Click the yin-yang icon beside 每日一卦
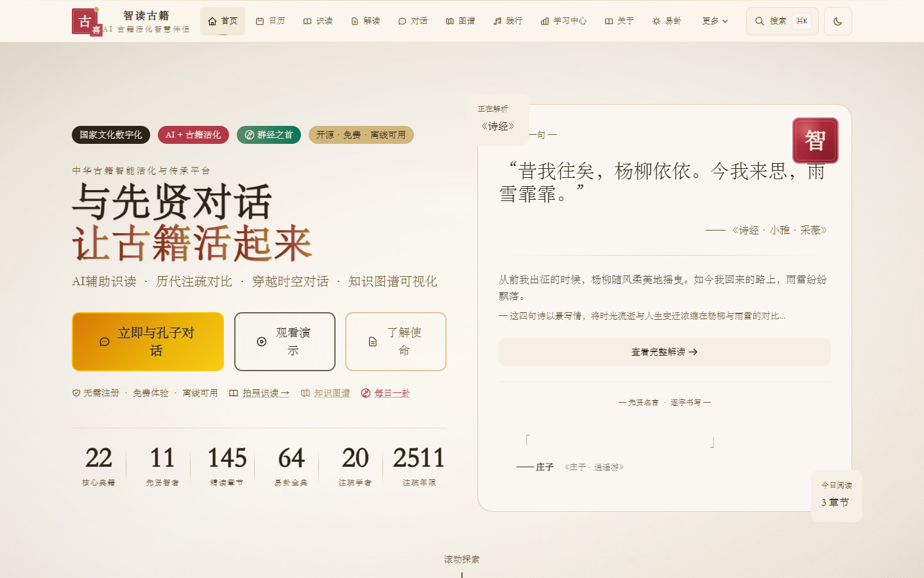Image resolution: width=924 pixels, height=578 pixels. coord(366,393)
